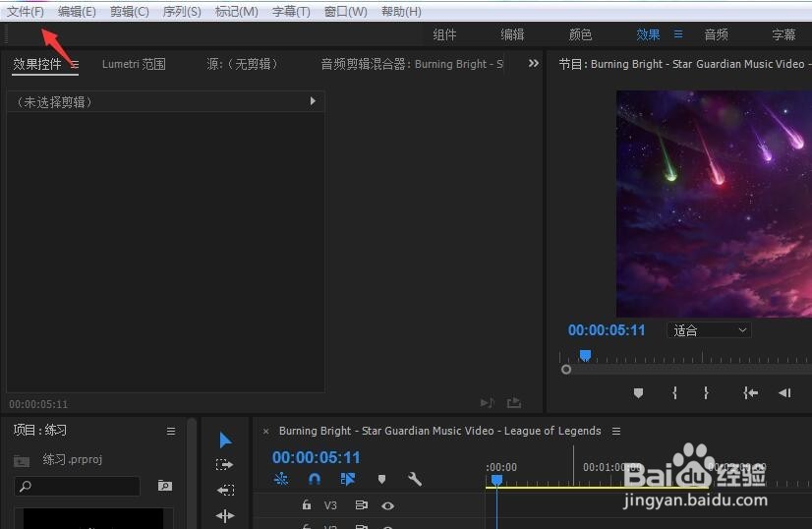Open the 文件(F) menu
Image resolution: width=812 pixels, height=529 pixels.
(x=25, y=11)
